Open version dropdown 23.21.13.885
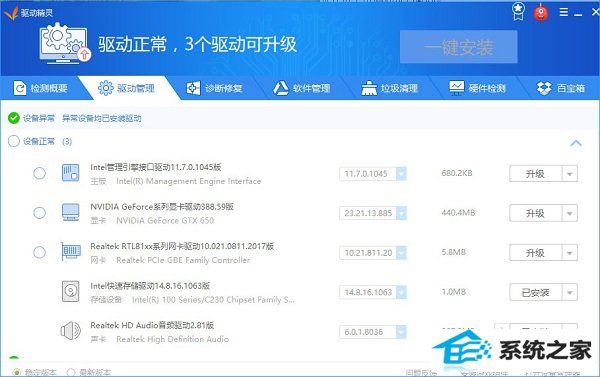600x377 pixels. coord(401,213)
